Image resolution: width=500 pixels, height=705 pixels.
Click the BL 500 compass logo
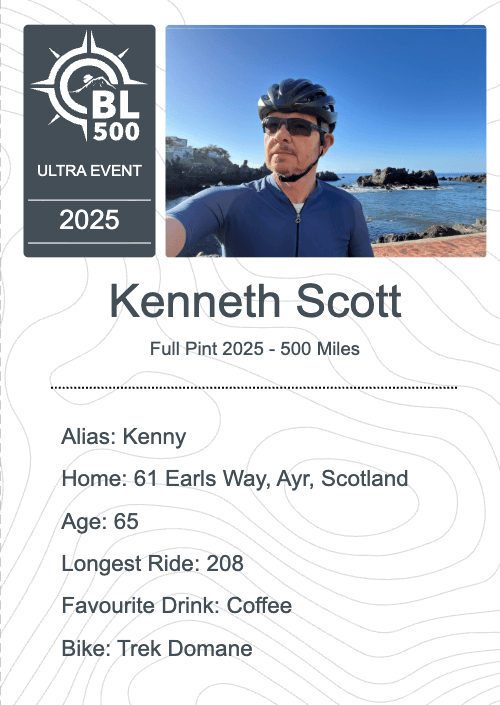pyautogui.click(x=89, y=85)
